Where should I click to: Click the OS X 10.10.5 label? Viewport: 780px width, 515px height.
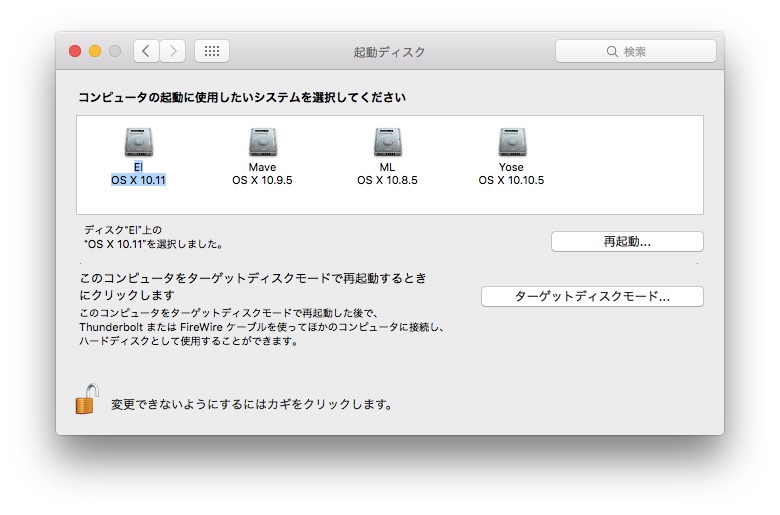pos(511,180)
